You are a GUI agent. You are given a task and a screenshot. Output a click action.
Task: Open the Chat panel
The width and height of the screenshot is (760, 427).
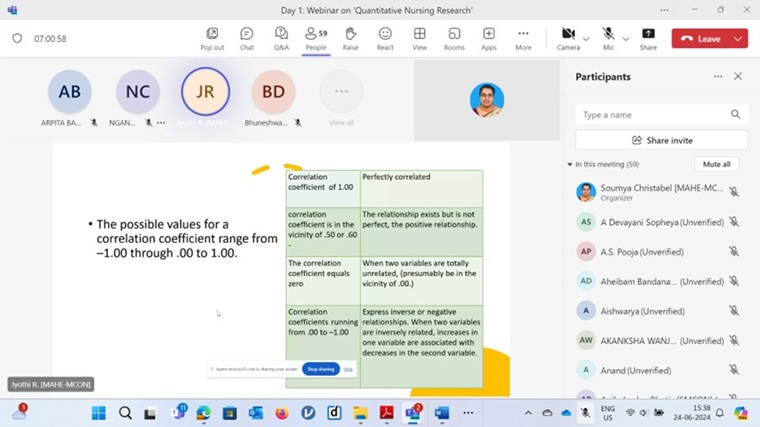click(x=247, y=38)
